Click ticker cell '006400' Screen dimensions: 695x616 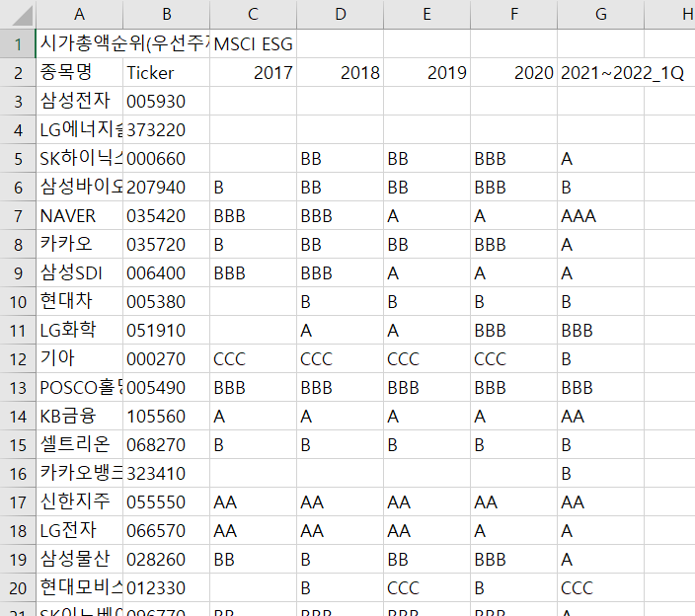(x=166, y=272)
